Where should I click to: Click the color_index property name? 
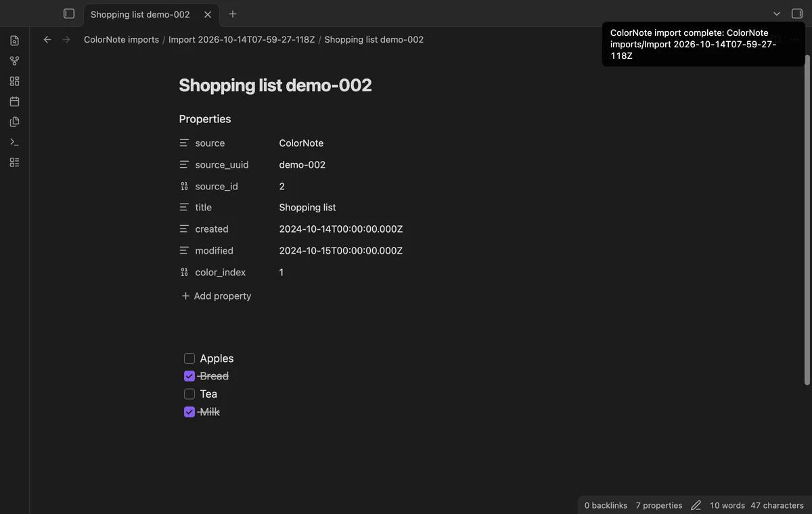tap(221, 273)
